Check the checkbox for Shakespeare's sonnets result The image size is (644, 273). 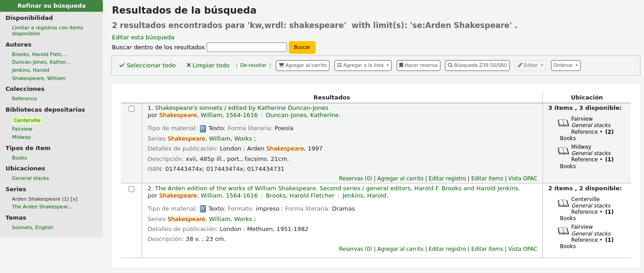(131, 108)
